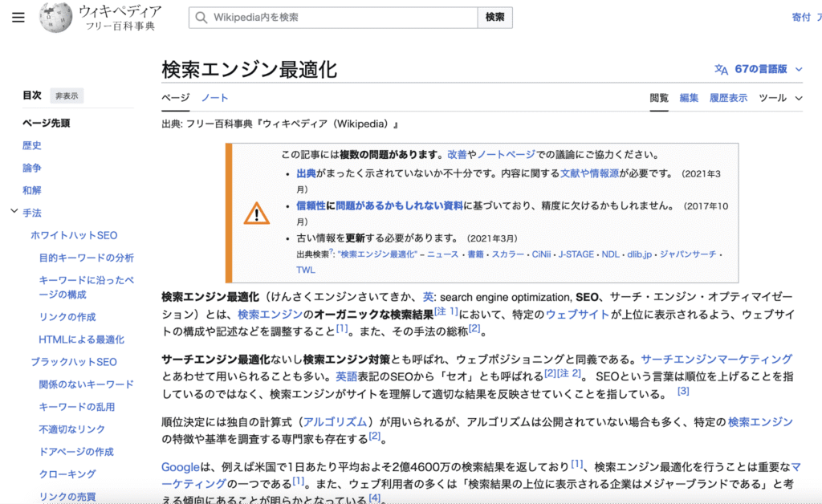822x504 pixels.
Task: Open クローキング in contents
Action: [67, 474]
